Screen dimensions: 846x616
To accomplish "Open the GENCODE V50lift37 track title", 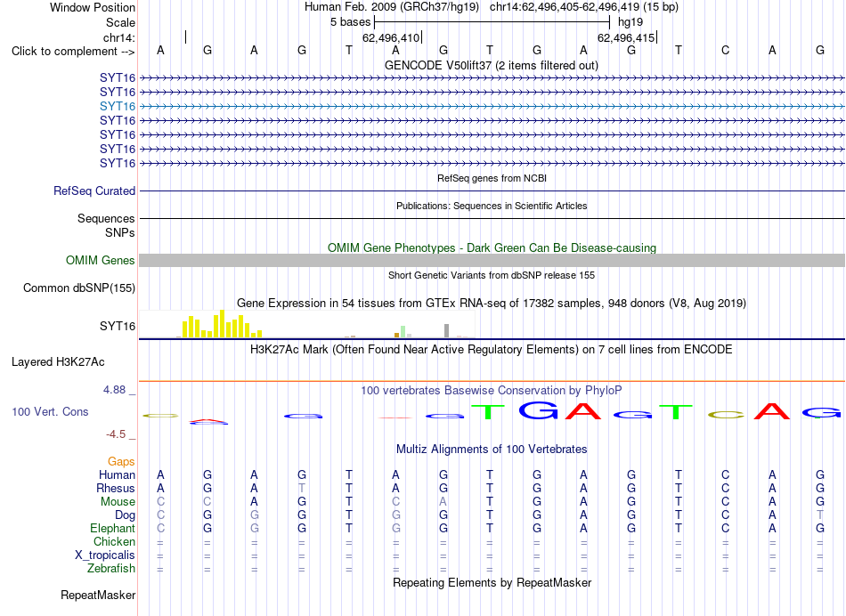I will coord(491,66).
